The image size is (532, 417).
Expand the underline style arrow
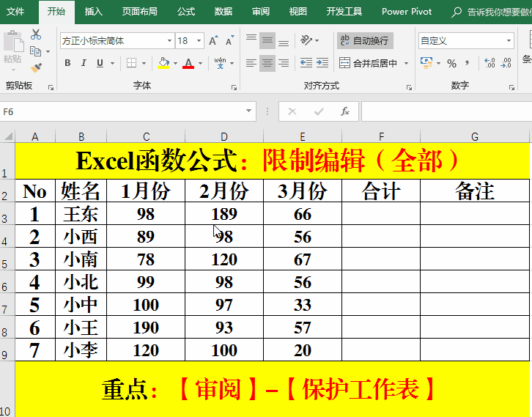(x=112, y=63)
